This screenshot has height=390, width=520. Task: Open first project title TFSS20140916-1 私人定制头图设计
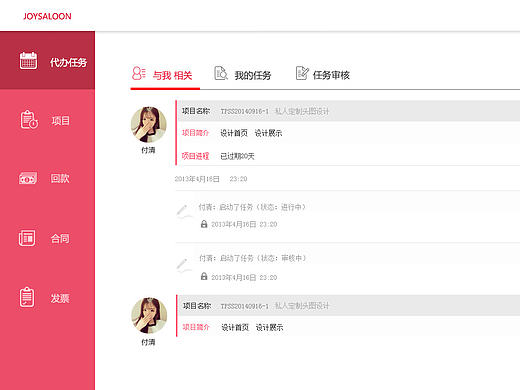(275, 111)
